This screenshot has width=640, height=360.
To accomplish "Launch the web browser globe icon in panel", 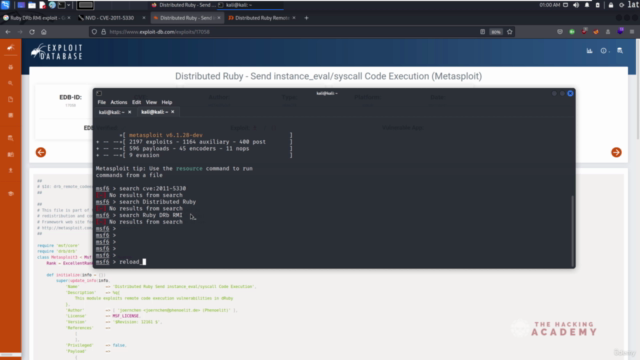I will [52, 5].
